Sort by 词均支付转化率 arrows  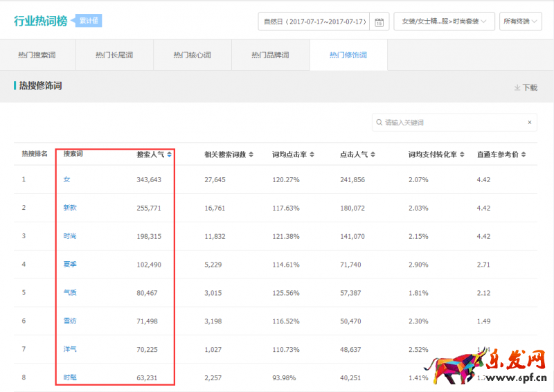click(462, 154)
